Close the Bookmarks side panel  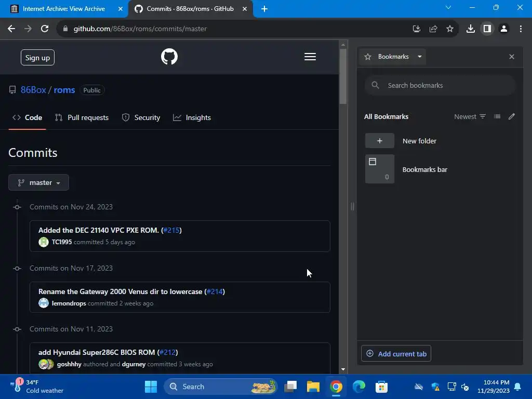pos(512,57)
